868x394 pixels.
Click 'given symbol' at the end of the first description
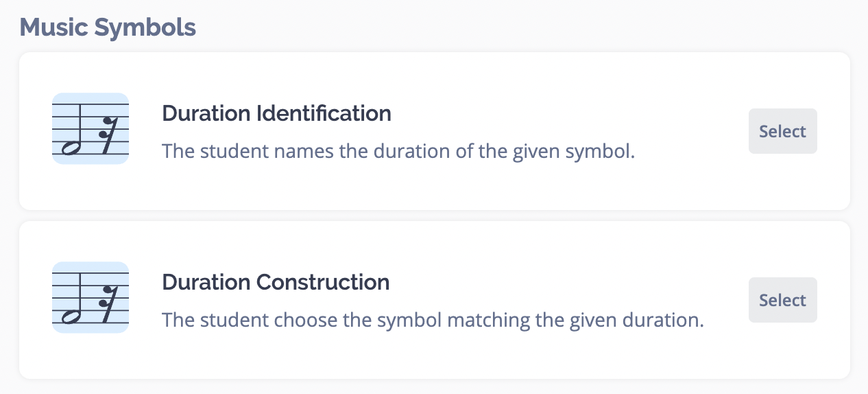click(x=574, y=151)
